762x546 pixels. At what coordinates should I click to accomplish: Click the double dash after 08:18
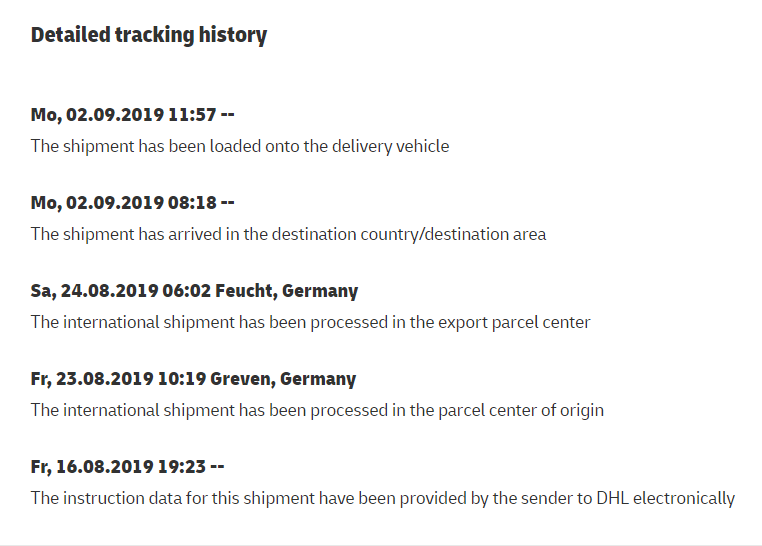pos(227,203)
